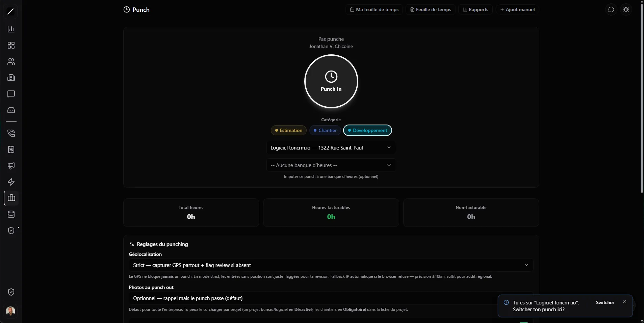Open the project dropdown Logiciel toncrm.io
The image size is (644, 323).
coord(331,147)
